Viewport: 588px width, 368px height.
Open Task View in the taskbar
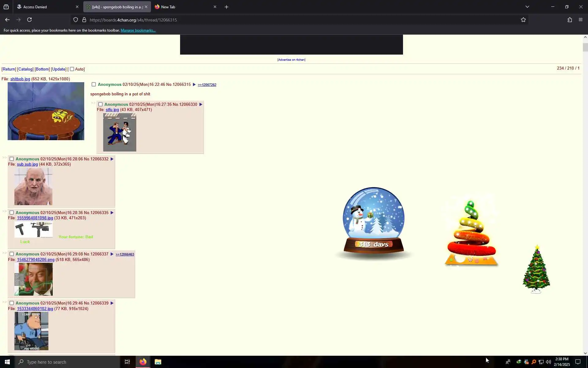[127, 362]
